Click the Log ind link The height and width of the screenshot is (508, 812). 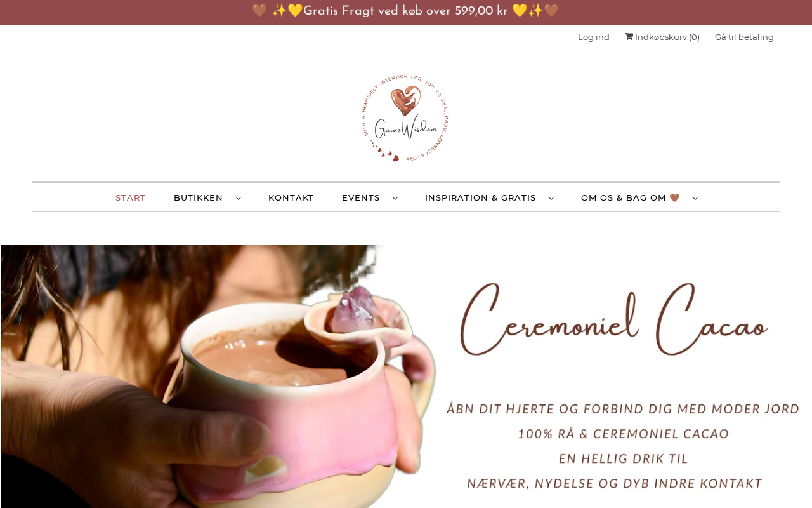594,37
